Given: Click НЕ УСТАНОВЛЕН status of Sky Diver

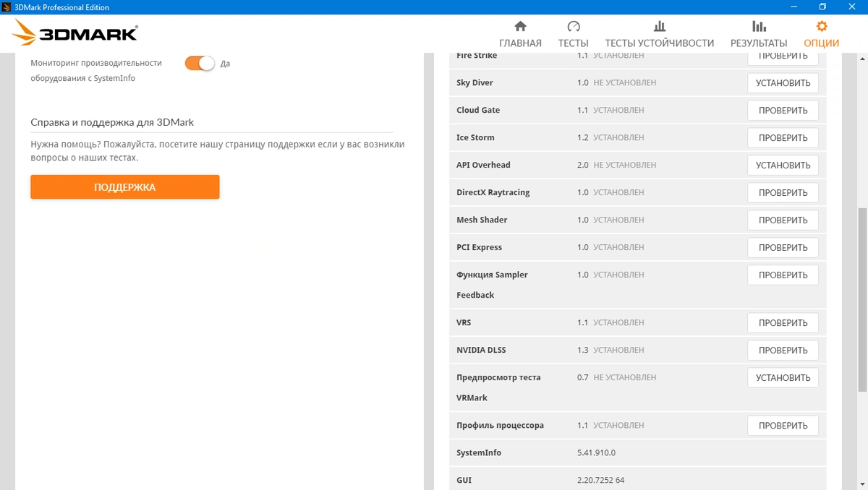Looking at the screenshot, I should click(625, 83).
